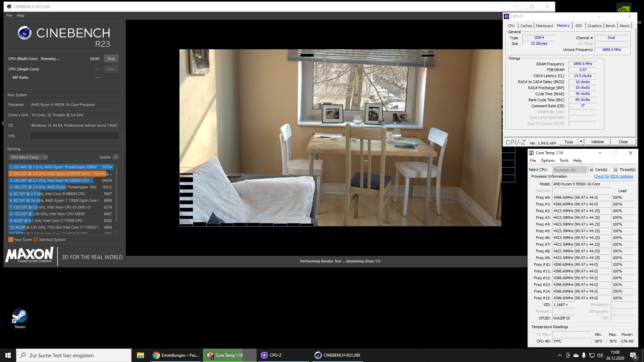Open the File menu in Core Temp

pyautogui.click(x=533, y=161)
